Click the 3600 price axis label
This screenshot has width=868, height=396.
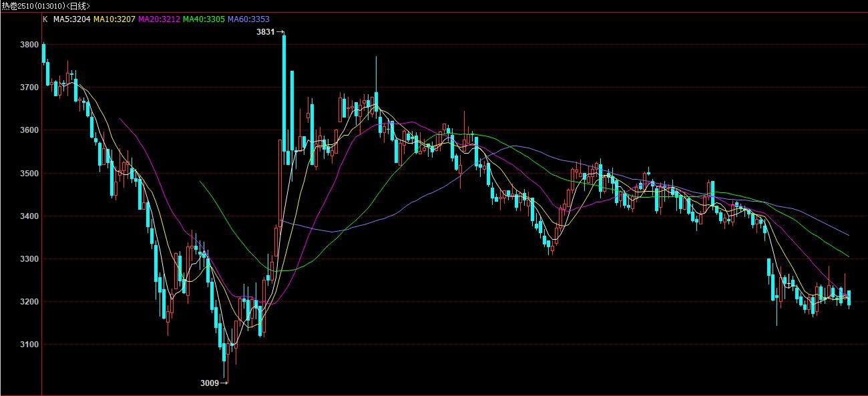29,130
